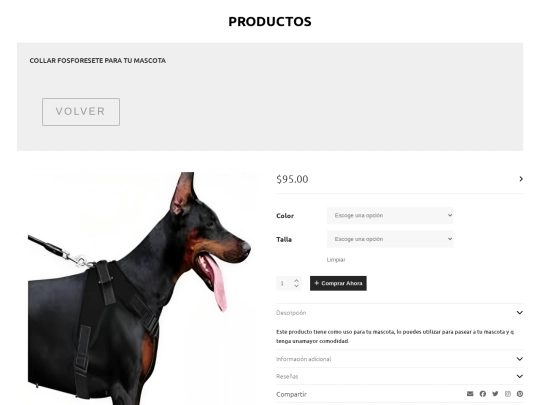Image resolution: width=540 pixels, height=405 pixels.
Task: Click the Instagram share icon
Action: point(508,394)
